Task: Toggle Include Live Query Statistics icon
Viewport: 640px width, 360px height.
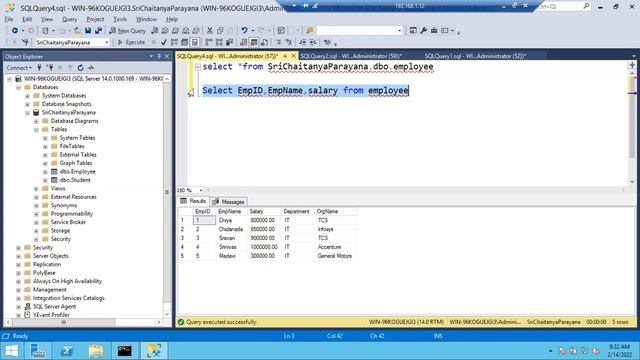Action: tap(219, 42)
